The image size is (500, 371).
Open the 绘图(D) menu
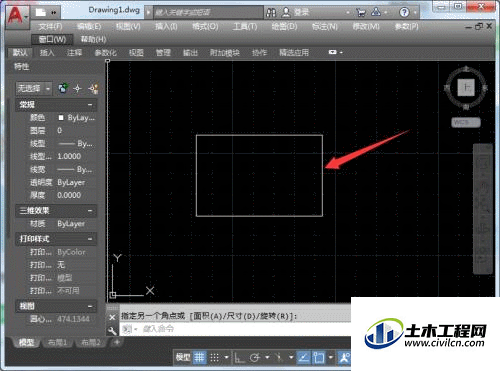[284, 26]
